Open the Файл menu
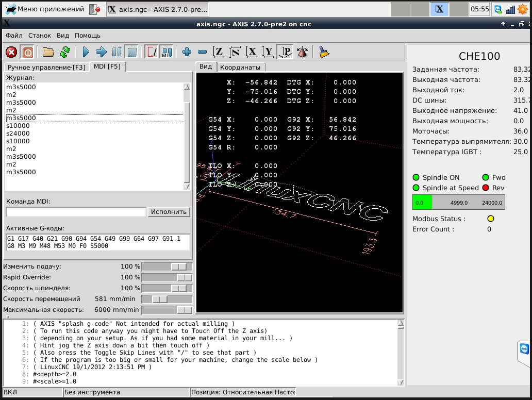 [14, 36]
